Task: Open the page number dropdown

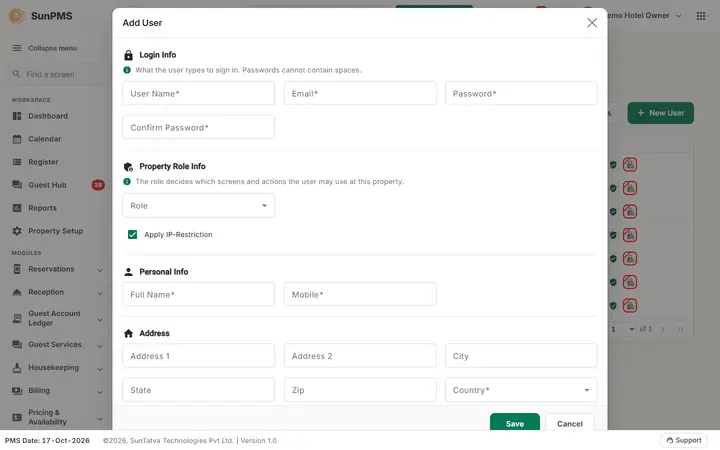Action: (623, 329)
